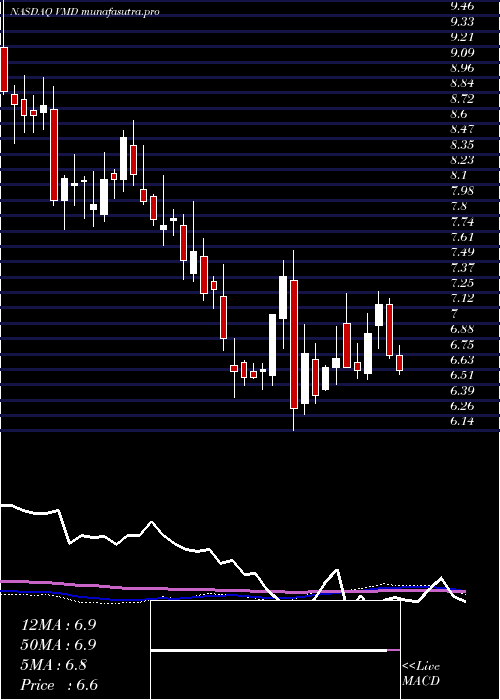Select the 'Price : 6.6' readout

click(59, 685)
